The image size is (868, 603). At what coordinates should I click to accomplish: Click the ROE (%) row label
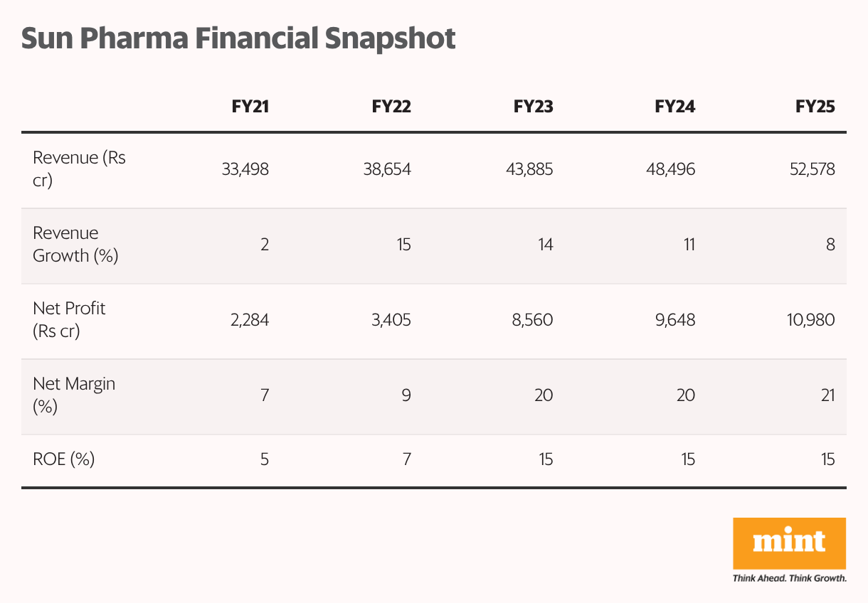(64, 459)
